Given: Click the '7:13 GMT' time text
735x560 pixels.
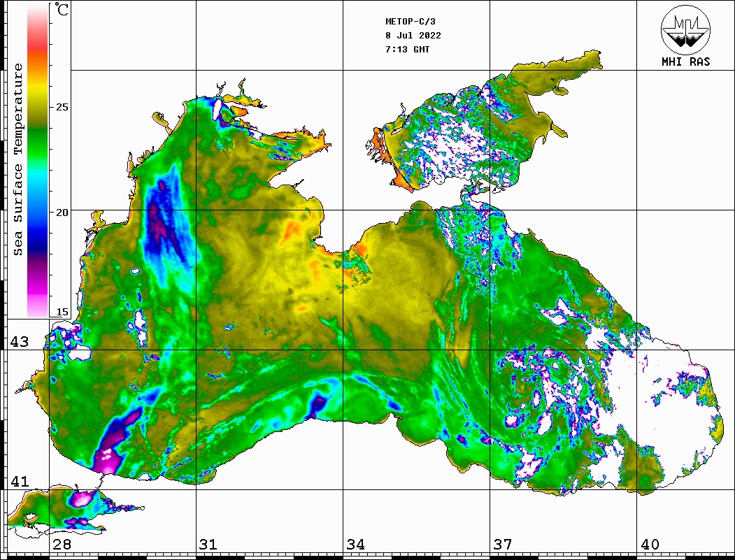Looking at the screenshot, I should tap(407, 50).
